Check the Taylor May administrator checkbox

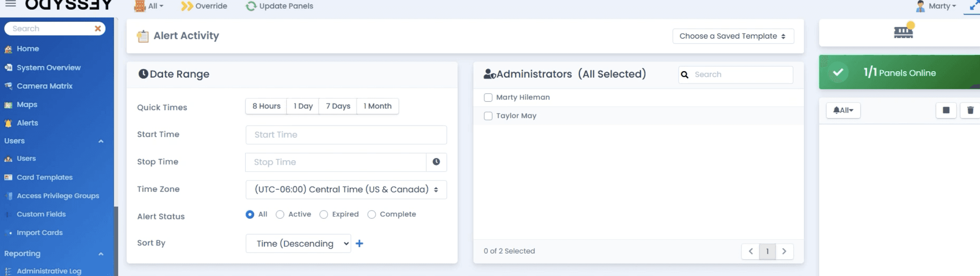[488, 116]
